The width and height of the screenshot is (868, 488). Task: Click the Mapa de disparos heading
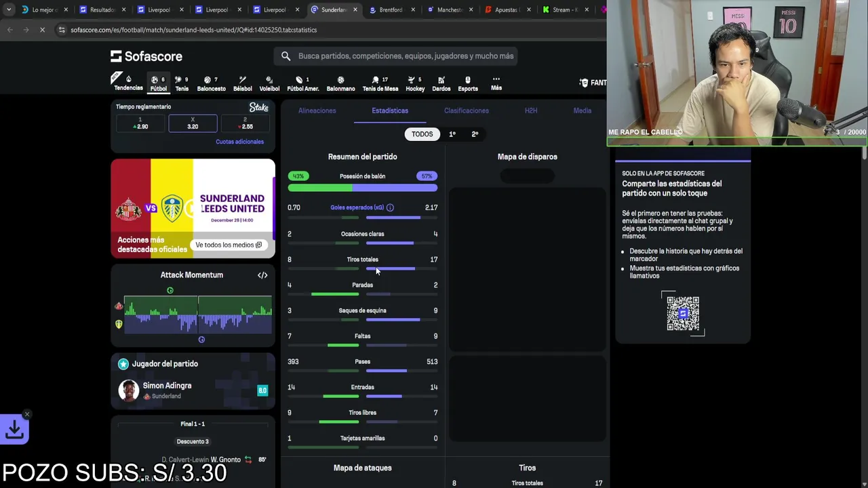pos(527,157)
